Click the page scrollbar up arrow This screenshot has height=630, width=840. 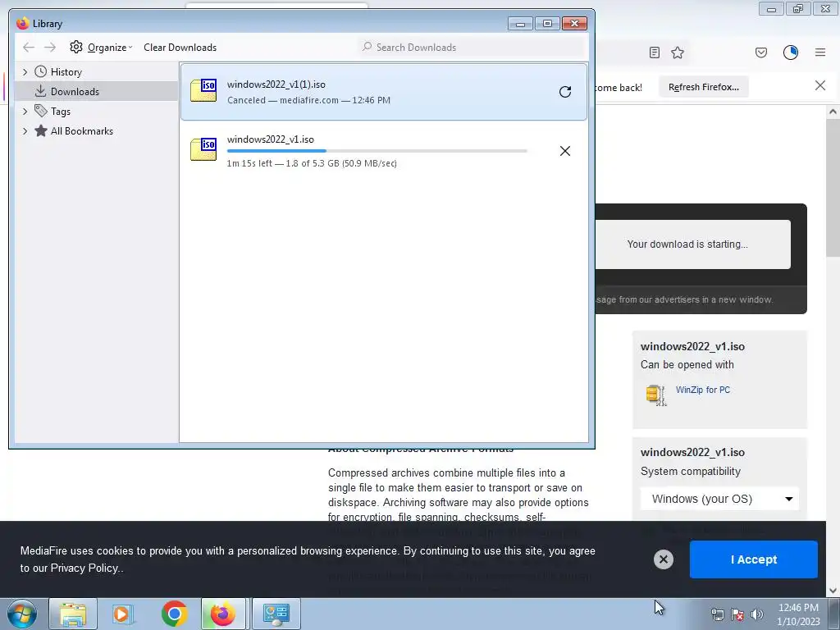[x=833, y=112]
